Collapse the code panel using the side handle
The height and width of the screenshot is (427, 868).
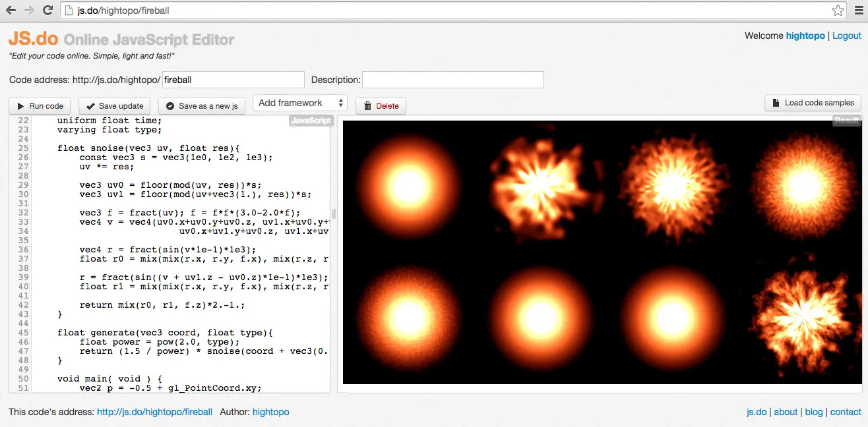tap(333, 214)
